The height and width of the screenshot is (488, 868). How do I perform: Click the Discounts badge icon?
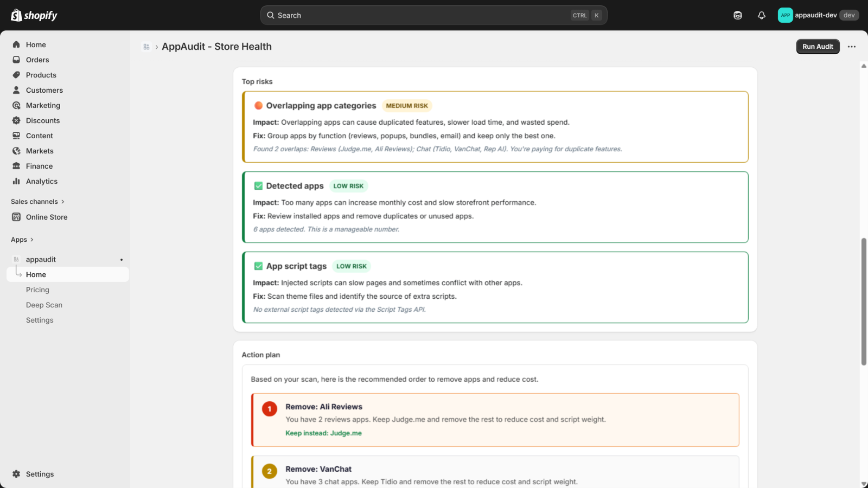click(16, 120)
